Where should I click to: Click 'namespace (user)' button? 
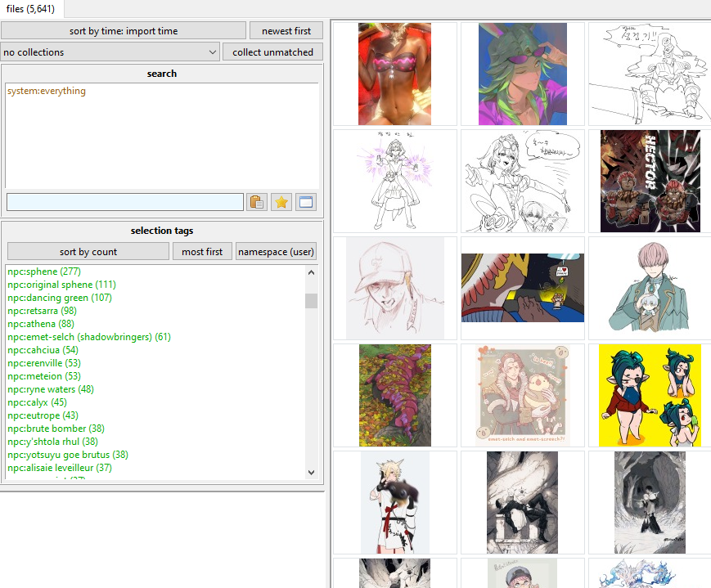[x=276, y=252]
